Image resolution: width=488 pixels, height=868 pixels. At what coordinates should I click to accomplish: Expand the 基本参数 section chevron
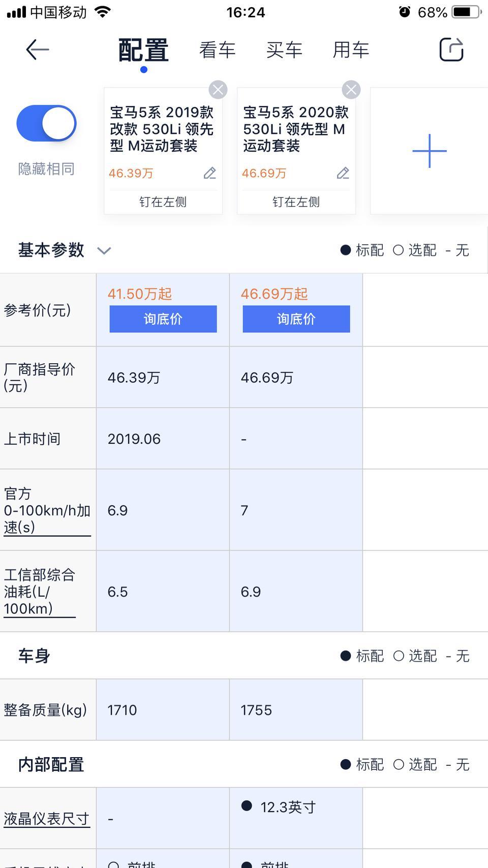[104, 250]
